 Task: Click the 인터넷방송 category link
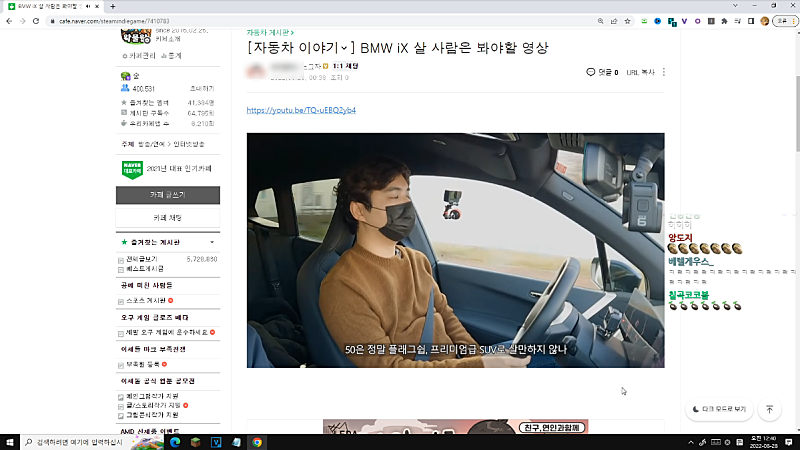pyautogui.click(x=189, y=144)
